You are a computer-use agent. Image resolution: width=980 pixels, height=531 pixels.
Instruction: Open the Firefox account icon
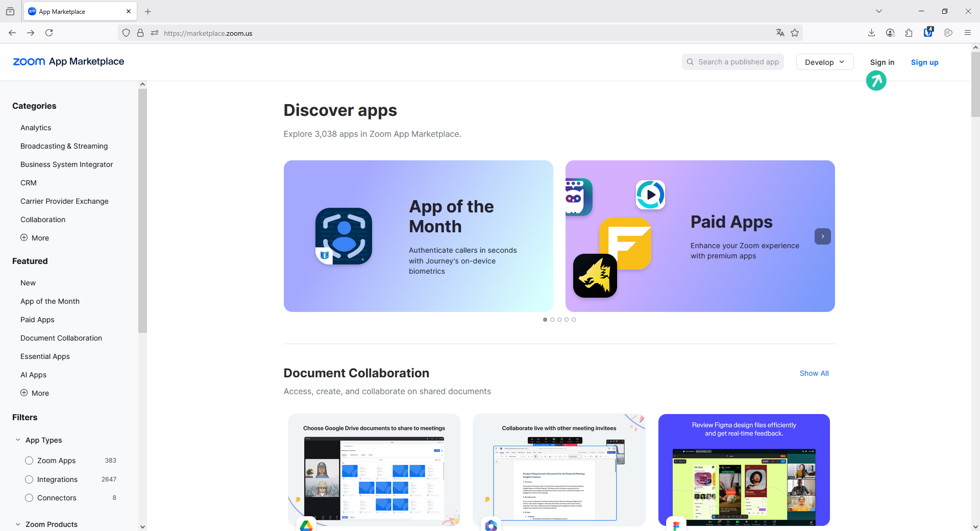point(890,33)
